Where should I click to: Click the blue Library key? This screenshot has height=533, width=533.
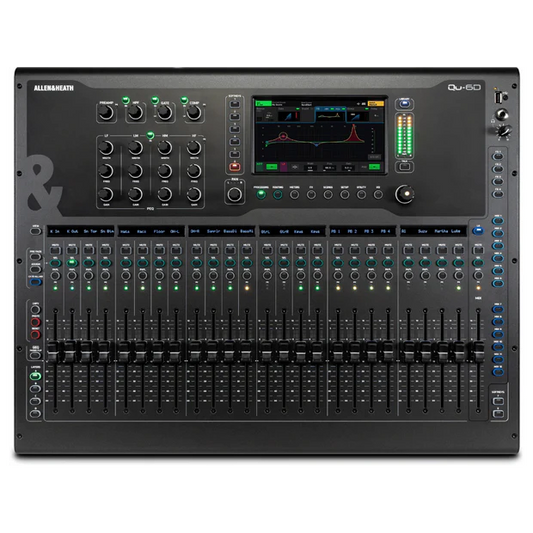[405, 104]
